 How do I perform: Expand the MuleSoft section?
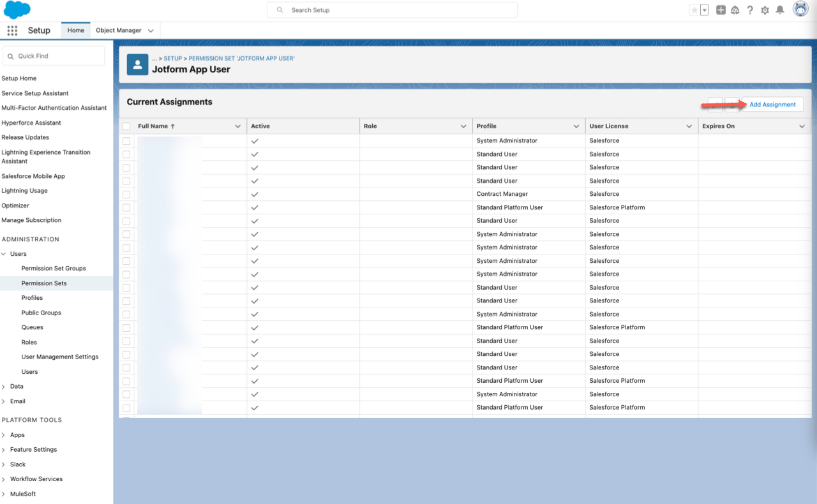click(x=4, y=494)
